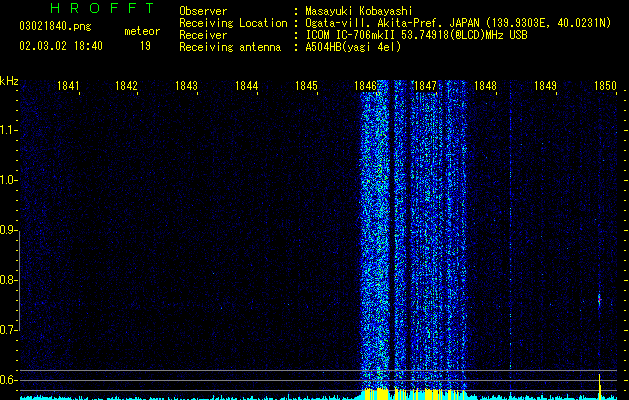
Task: Click the date stamp 02.03.02 18:40
Action: [x=61, y=46]
